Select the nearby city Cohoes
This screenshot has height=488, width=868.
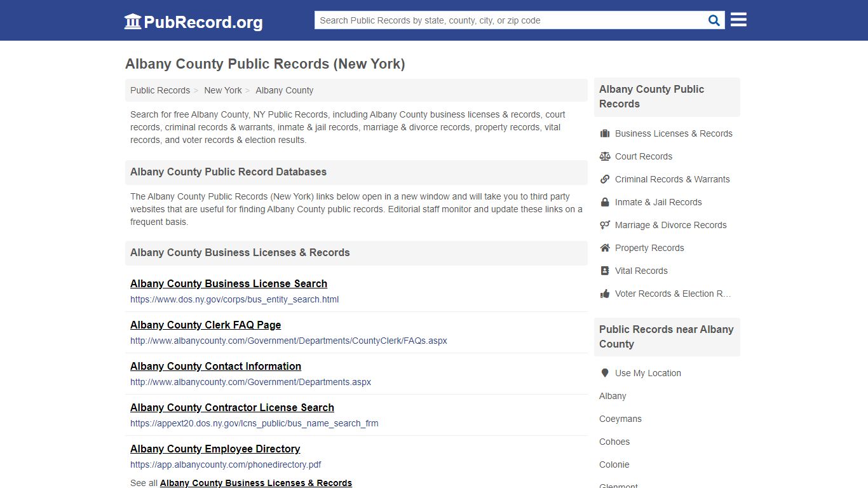tap(614, 442)
